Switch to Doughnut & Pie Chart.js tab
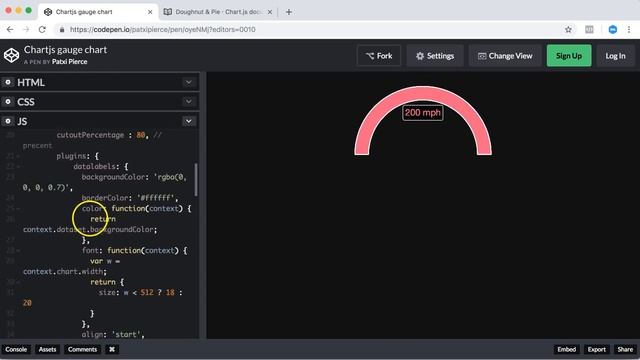 [219, 12]
